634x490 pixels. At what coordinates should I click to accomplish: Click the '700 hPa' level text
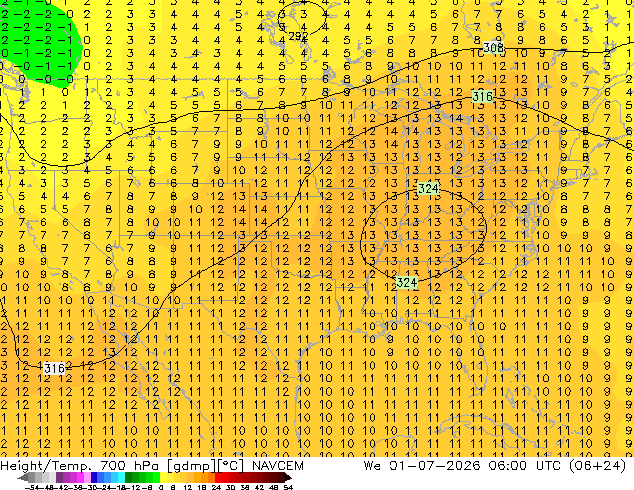[129, 466]
